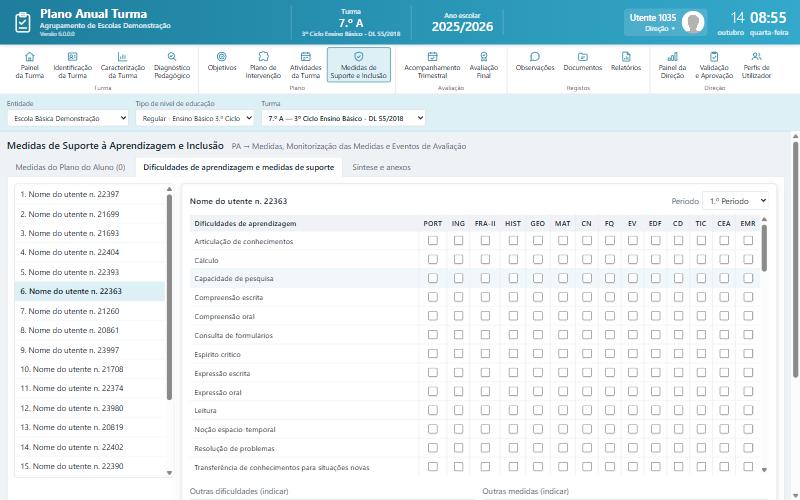
Task: Select student 7. Nome do utente n. 21260
Action: click(x=89, y=311)
